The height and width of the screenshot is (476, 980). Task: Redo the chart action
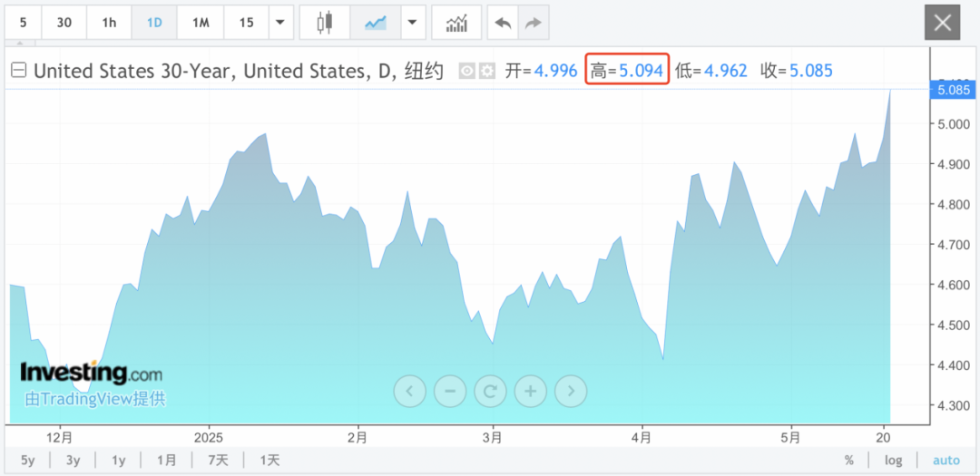tap(533, 23)
